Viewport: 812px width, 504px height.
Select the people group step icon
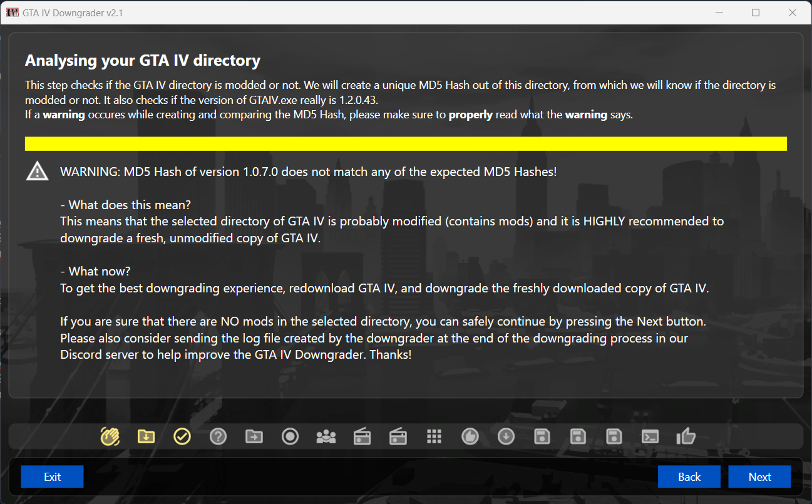click(326, 436)
